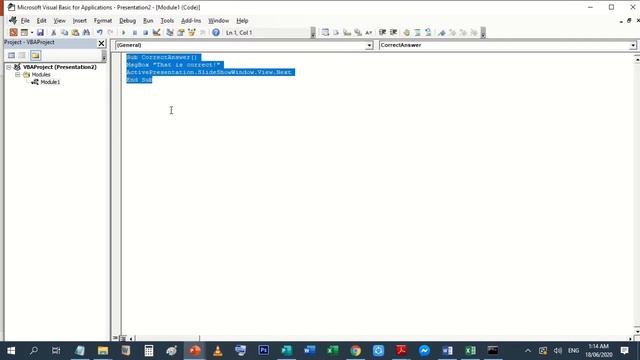Select the VBAProject (Presentation2) tree item
This screenshot has height=360, width=640.
[60, 67]
